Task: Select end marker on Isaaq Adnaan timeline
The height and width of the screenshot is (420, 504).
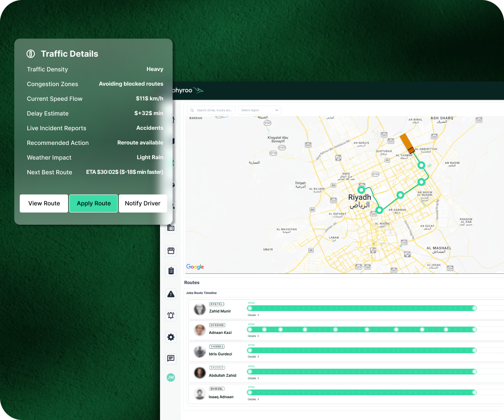Action: coord(474,392)
